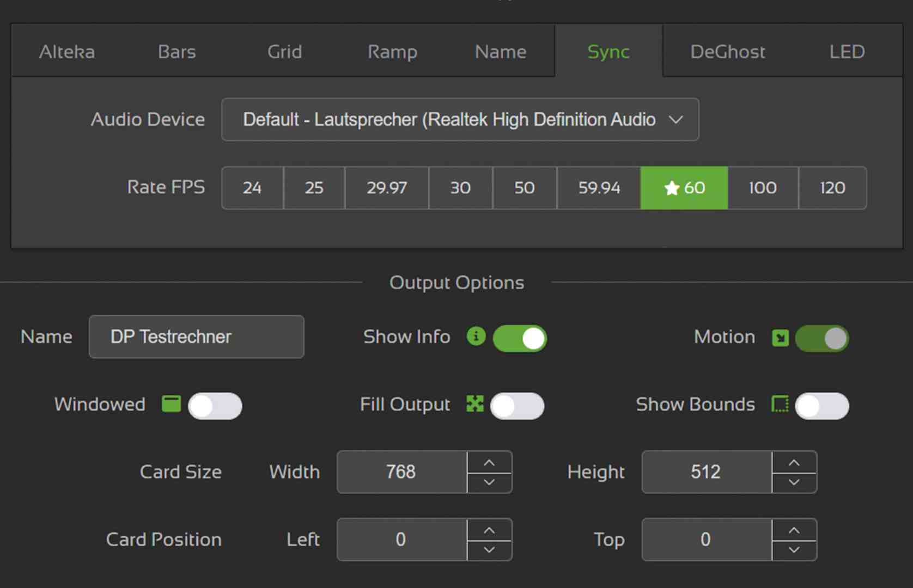Click the fill arrows icon beside Fill Output

pos(475,405)
